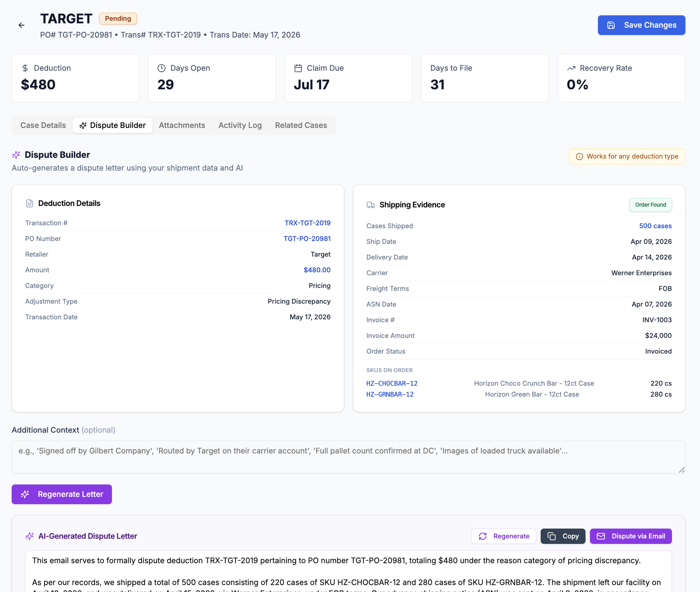Select the Dispute Builder tab
This screenshot has width=700, height=592.
point(112,125)
